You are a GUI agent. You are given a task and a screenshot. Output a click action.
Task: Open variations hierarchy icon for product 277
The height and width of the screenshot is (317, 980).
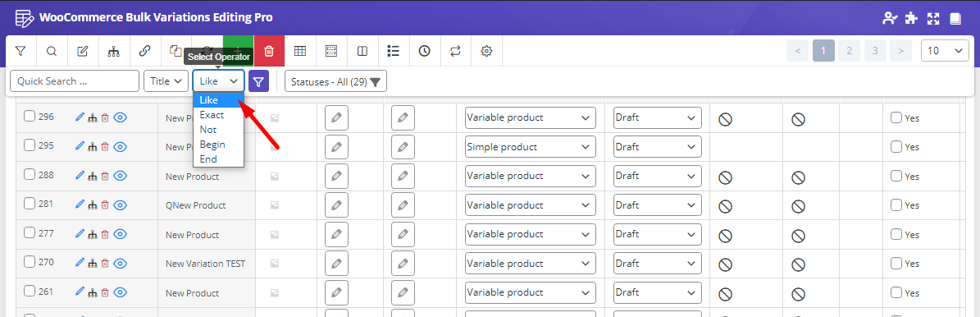(x=93, y=234)
